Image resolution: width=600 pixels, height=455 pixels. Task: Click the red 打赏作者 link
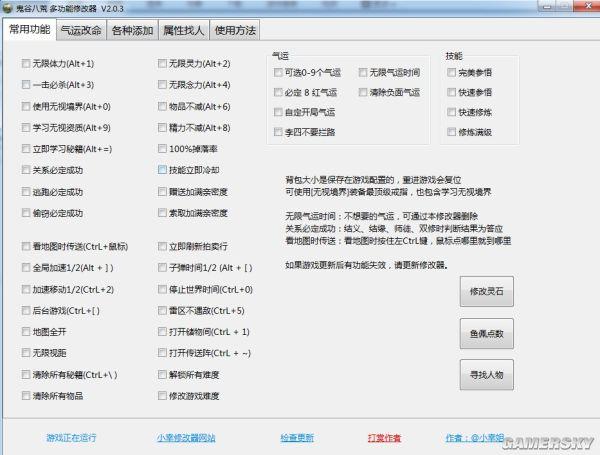tap(384, 438)
